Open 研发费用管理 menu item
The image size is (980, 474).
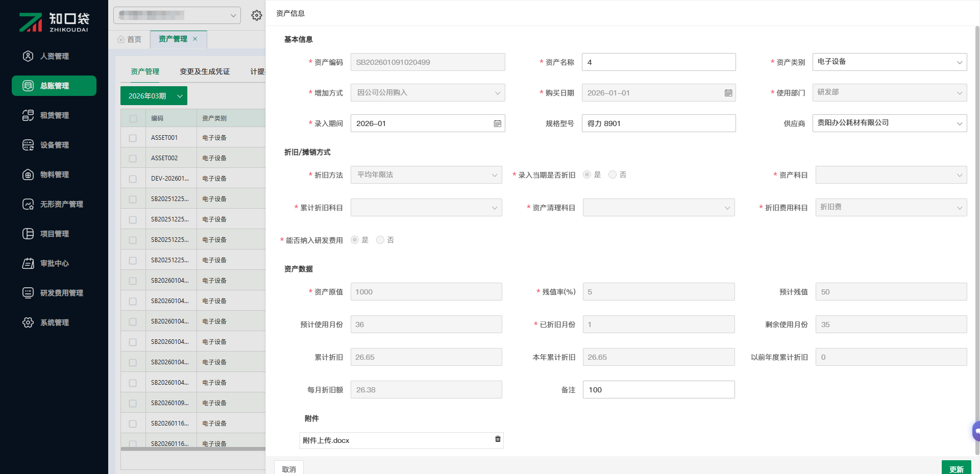[54, 293]
